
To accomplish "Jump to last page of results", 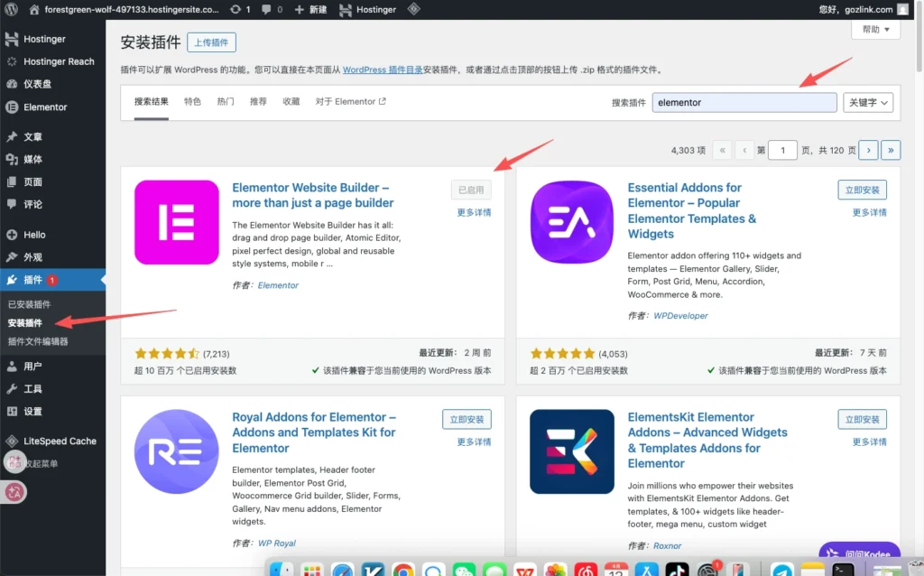I will point(891,151).
